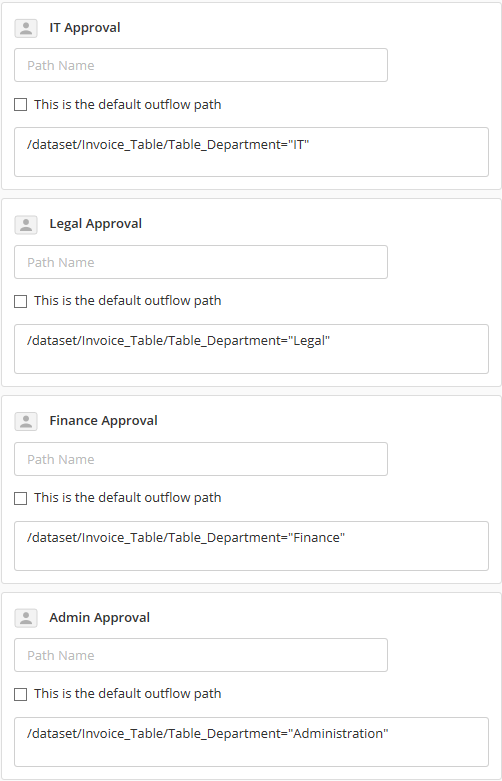Select the Table_Department="Finance" condition field
Viewport: 502px width, 781px height.
tap(251, 546)
